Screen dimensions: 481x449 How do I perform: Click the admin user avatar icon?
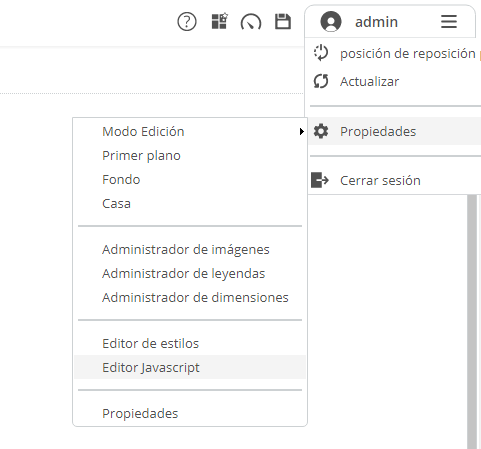(x=331, y=21)
